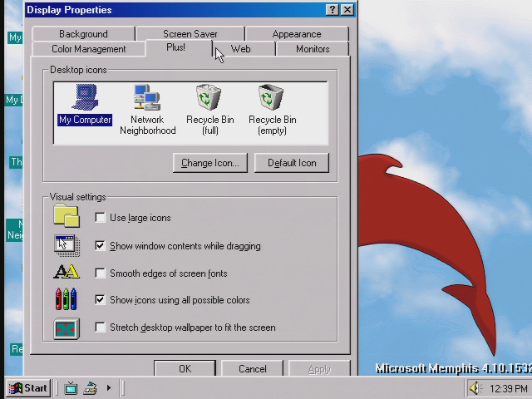Open the volume speaker tray icon
Screen dimensions: 532x399
tap(475, 388)
